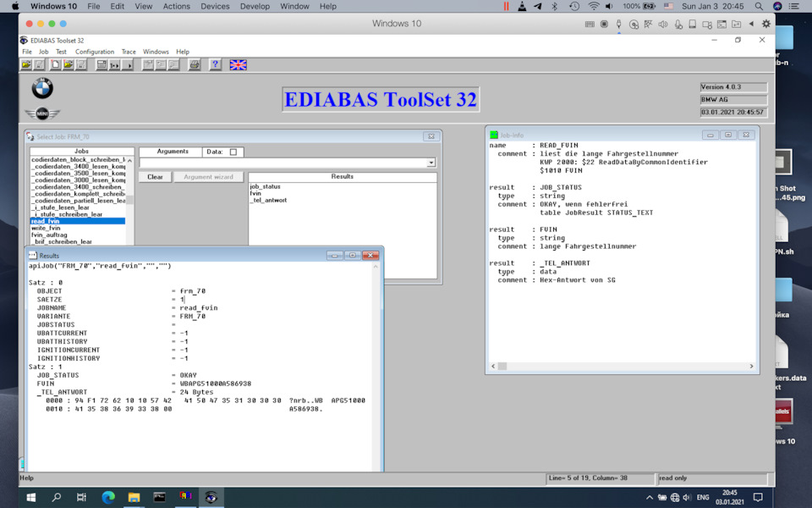Click the Clear button
This screenshot has height=508, width=812.
tap(155, 177)
